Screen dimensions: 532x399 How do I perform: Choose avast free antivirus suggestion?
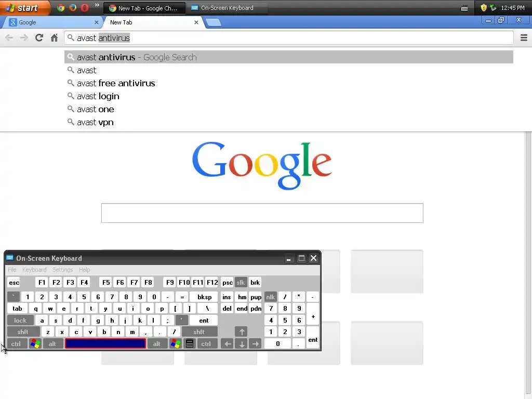pos(288,83)
